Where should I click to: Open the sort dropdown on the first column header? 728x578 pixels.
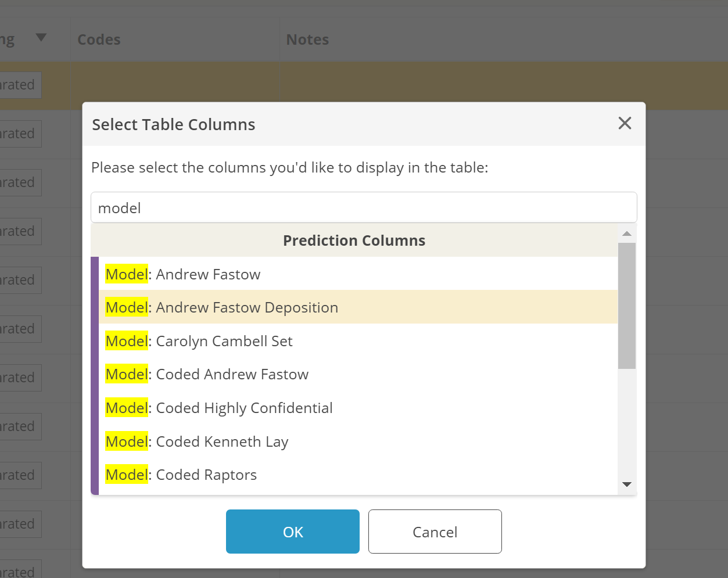click(41, 36)
